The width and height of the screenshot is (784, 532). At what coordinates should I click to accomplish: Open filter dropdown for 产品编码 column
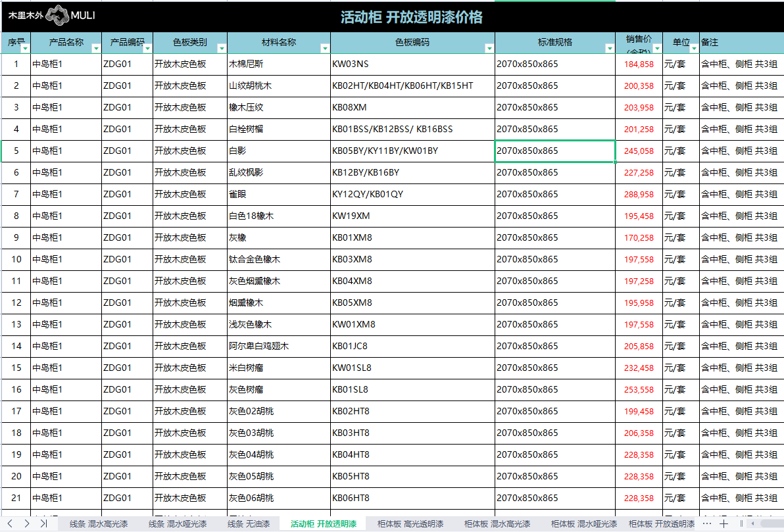[x=147, y=48]
